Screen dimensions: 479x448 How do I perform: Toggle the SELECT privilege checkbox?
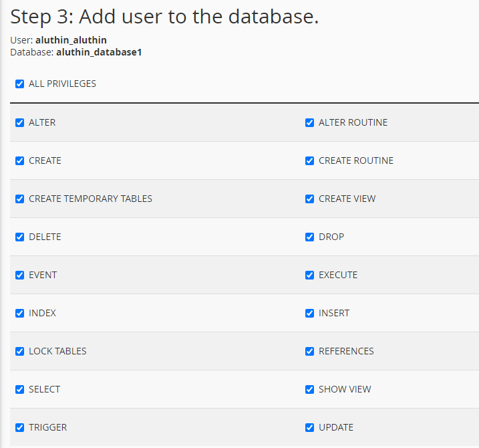(x=20, y=390)
